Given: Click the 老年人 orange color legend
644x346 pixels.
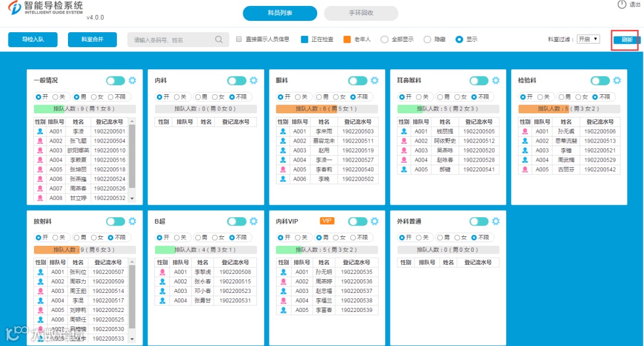Looking at the screenshot, I should [347, 39].
